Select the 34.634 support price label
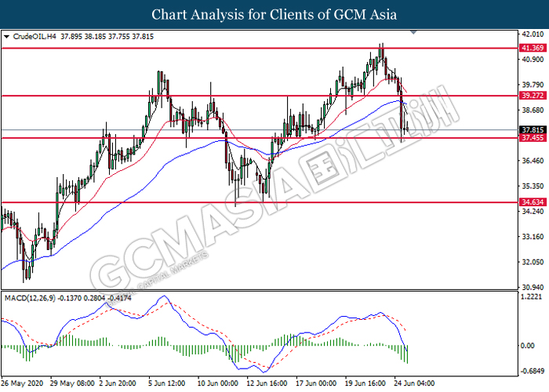Image resolution: width=549 pixels, height=392 pixels. (533, 202)
